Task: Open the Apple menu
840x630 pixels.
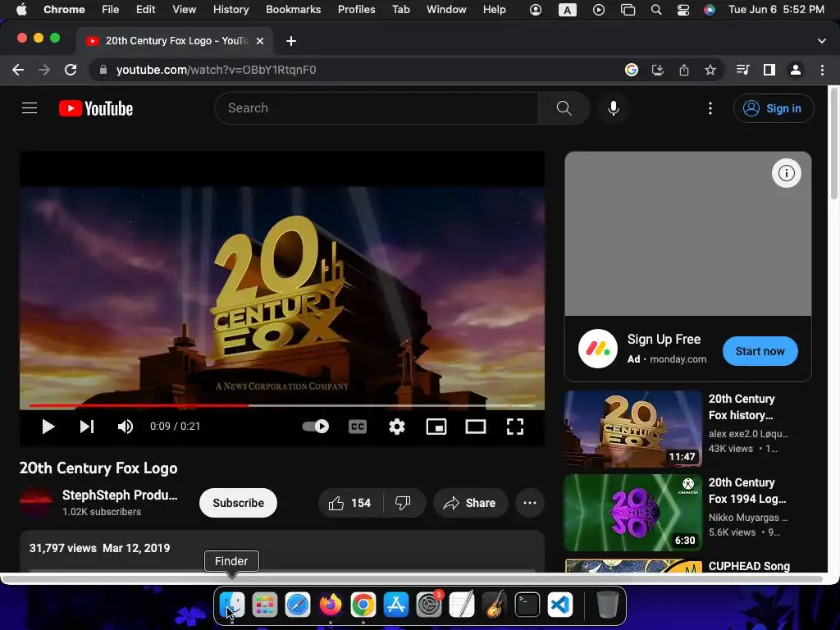Action: tap(21, 9)
